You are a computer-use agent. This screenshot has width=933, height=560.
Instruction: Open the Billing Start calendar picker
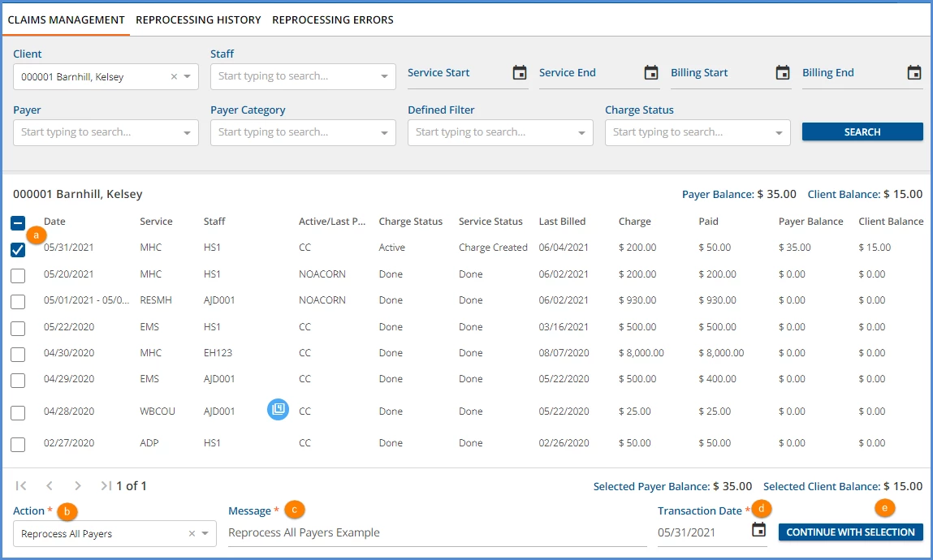click(783, 72)
